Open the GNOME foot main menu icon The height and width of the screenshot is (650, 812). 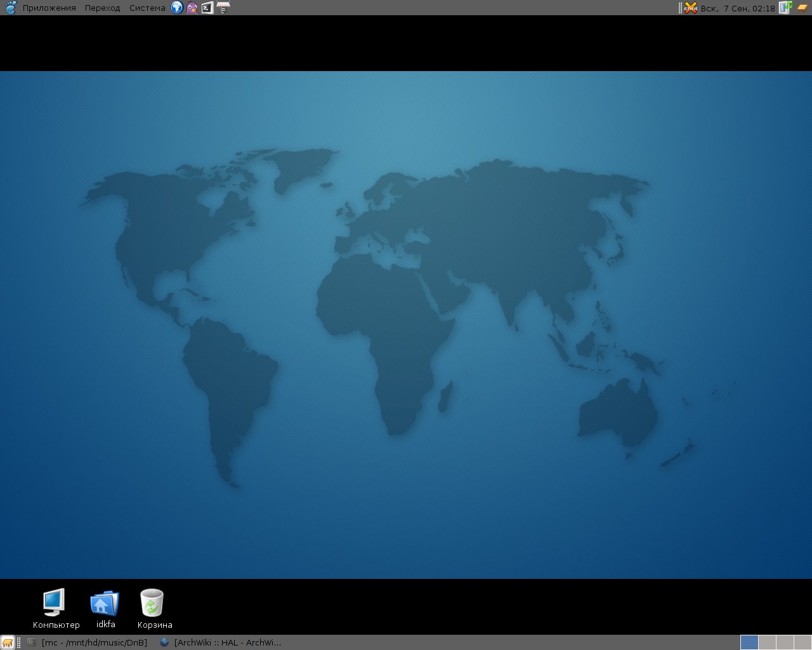[10, 8]
